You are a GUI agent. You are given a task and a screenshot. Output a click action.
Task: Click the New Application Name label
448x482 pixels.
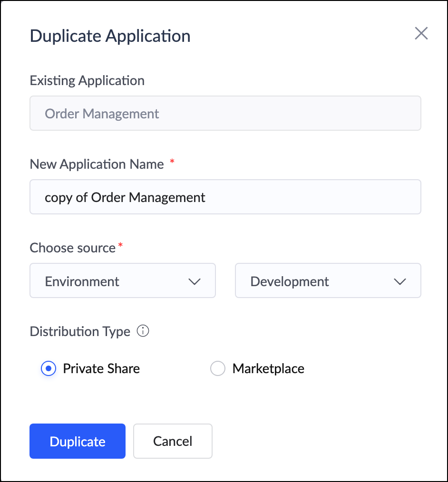(97, 164)
